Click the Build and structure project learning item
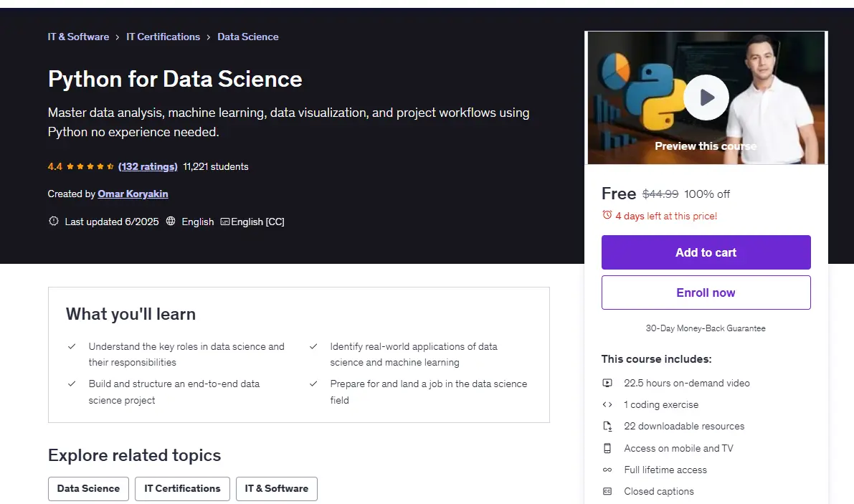The height and width of the screenshot is (504, 854). click(x=174, y=392)
